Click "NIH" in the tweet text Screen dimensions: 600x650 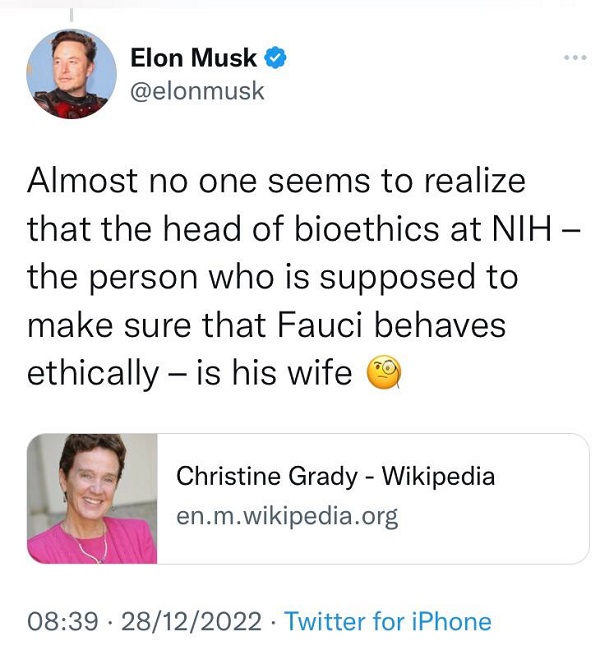tap(522, 229)
